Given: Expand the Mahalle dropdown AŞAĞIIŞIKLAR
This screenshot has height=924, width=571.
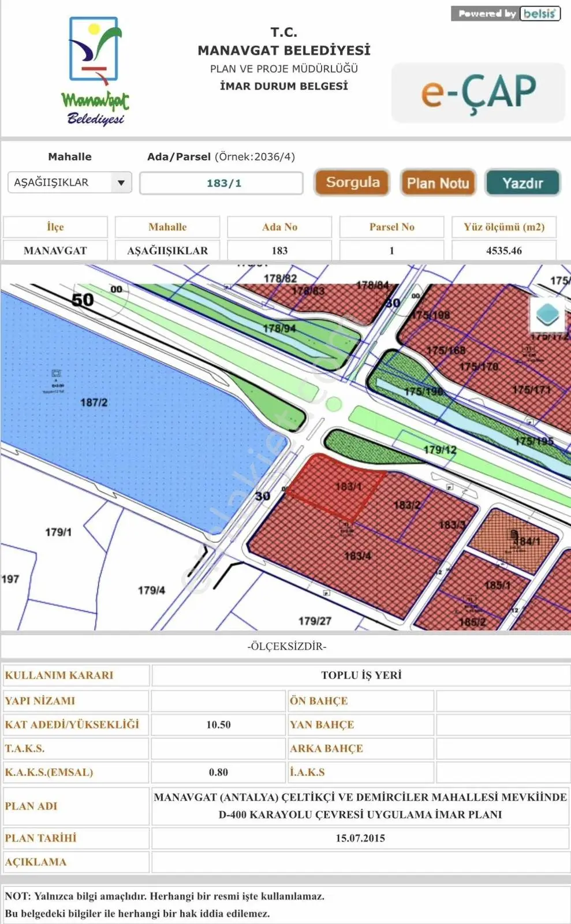Looking at the screenshot, I should click(x=69, y=182).
